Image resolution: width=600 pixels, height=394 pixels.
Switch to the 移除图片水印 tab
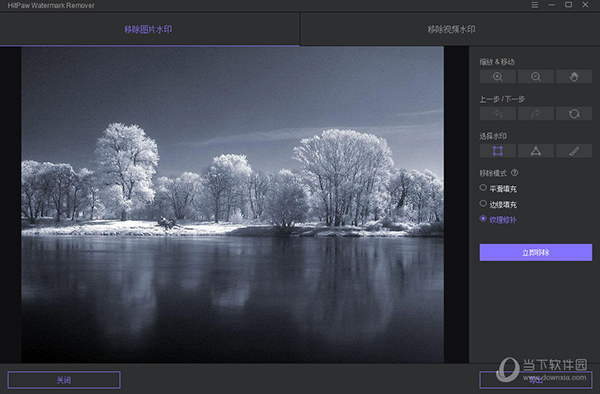coord(149,29)
